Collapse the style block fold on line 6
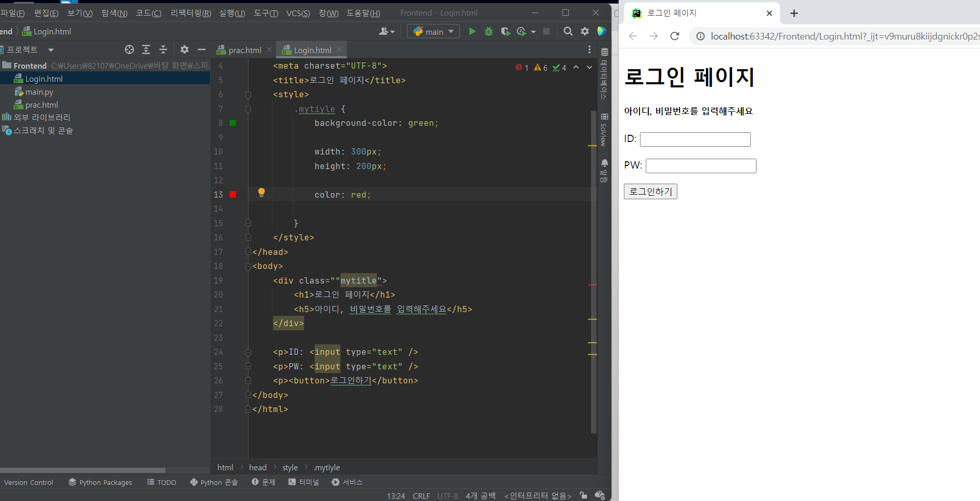The height and width of the screenshot is (501, 980). [x=248, y=95]
